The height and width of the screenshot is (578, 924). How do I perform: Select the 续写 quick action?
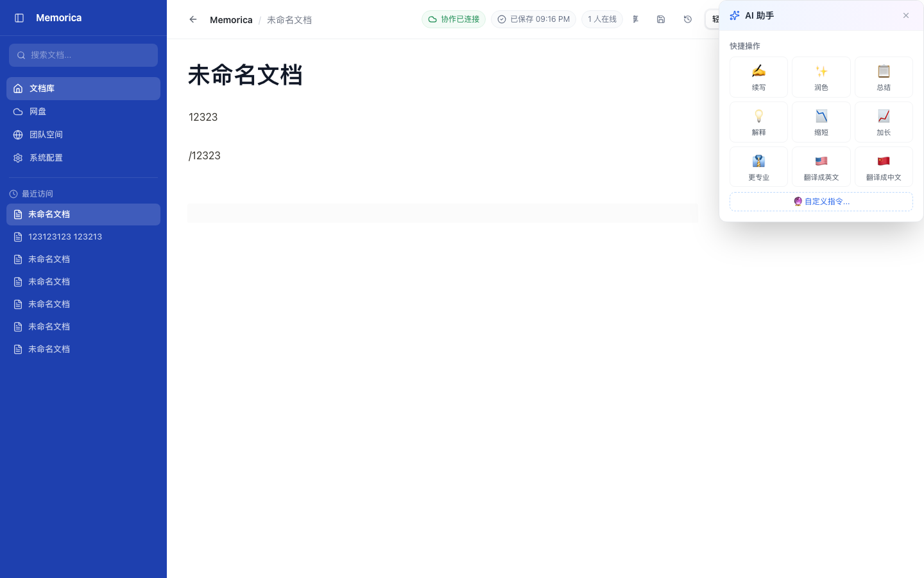pos(758,77)
